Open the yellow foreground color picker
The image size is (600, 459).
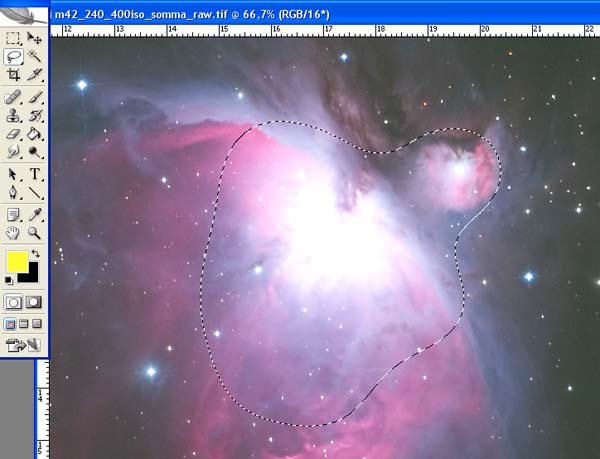pyautogui.click(x=18, y=262)
